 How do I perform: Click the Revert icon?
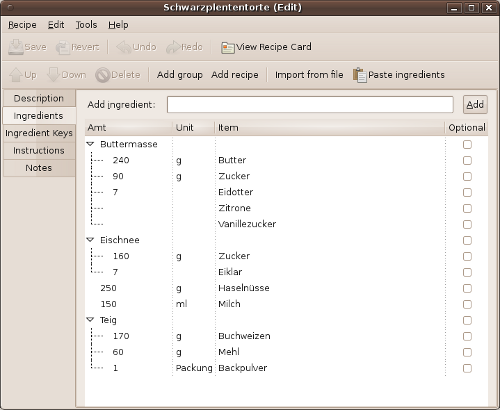(63, 47)
